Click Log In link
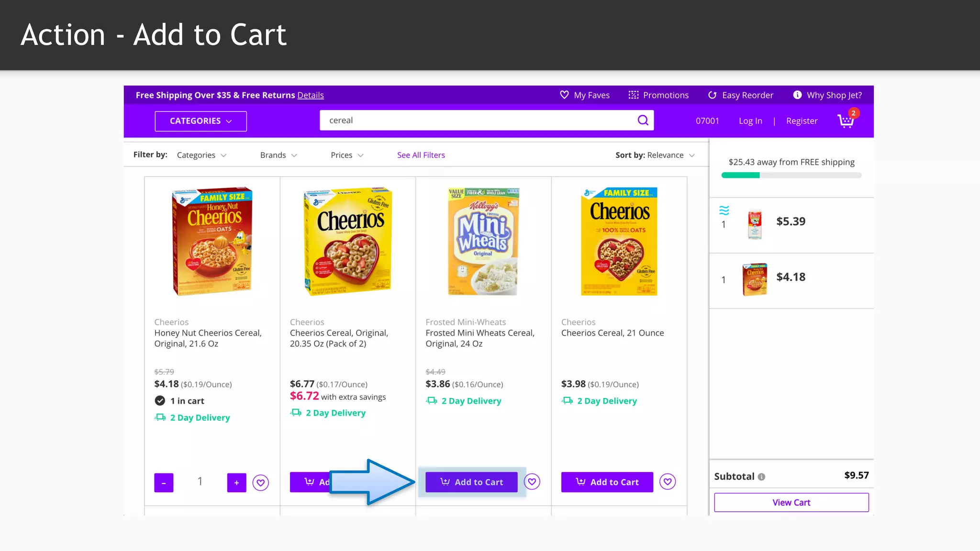 [750, 121]
